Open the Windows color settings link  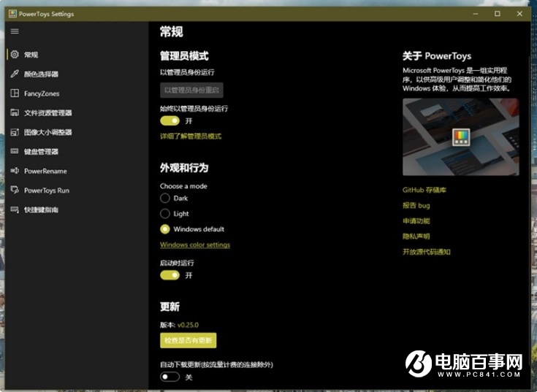point(195,245)
